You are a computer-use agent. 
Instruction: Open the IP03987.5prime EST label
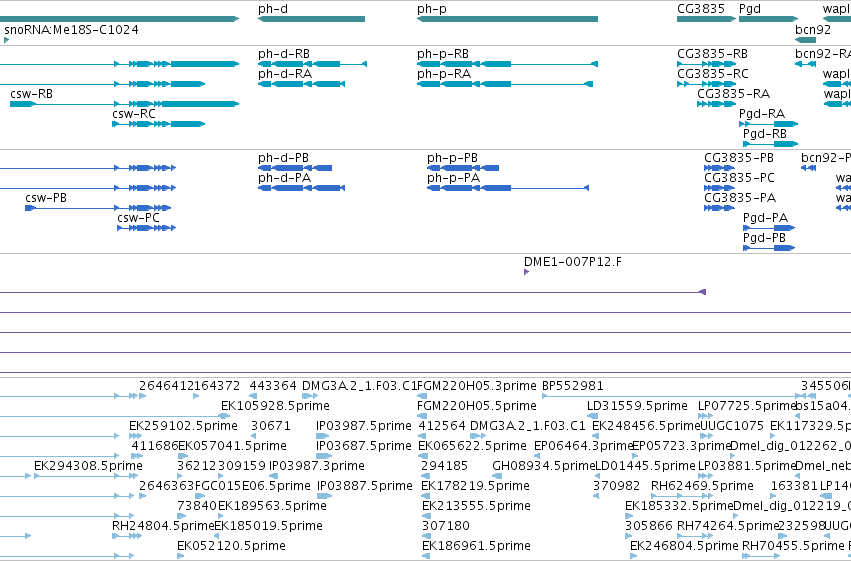(364, 426)
